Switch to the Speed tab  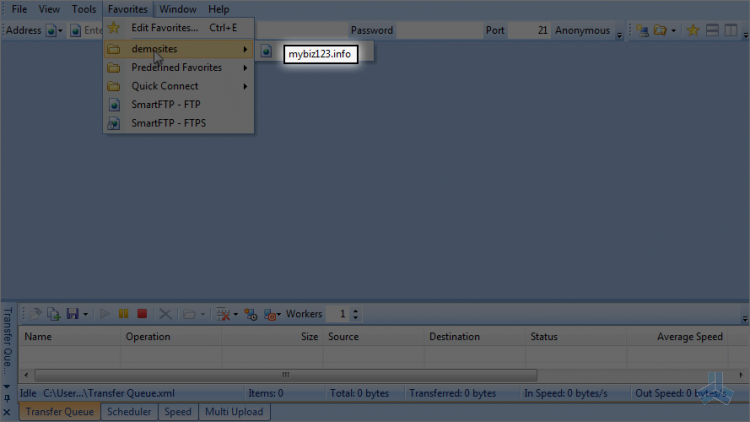pos(177,411)
